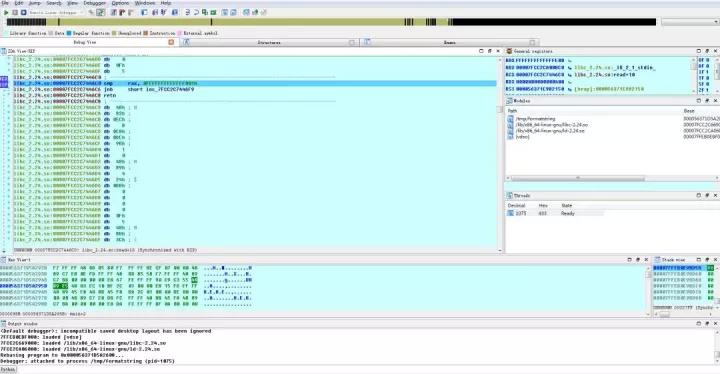Select the ld-2.24.so module row
This screenshot has height=374, width=720.
point(613,130)
